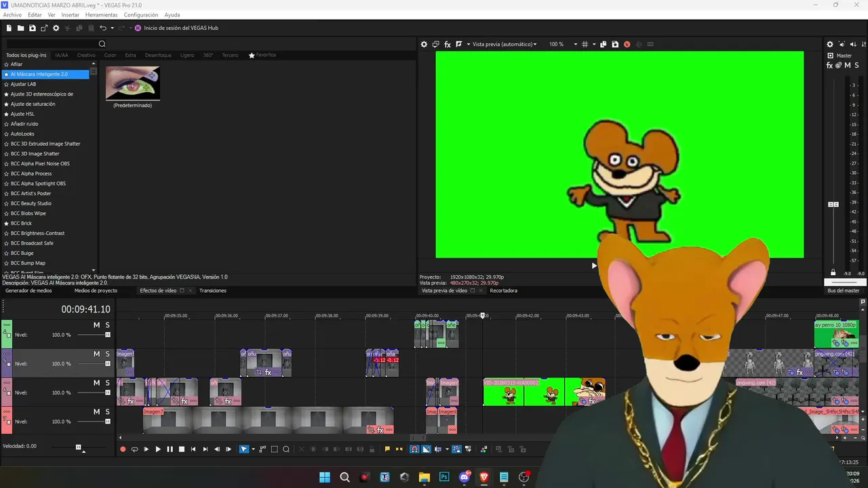The height and width of the screenshot is (488, 868).
Task: Solo track 1 with the S button
Action: (x=107, y=325)
